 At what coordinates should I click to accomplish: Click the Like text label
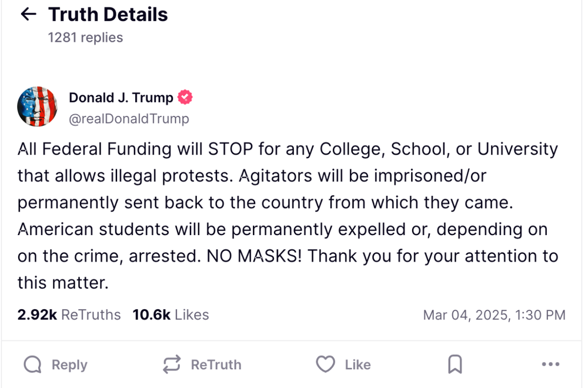(x=358, y=365)
